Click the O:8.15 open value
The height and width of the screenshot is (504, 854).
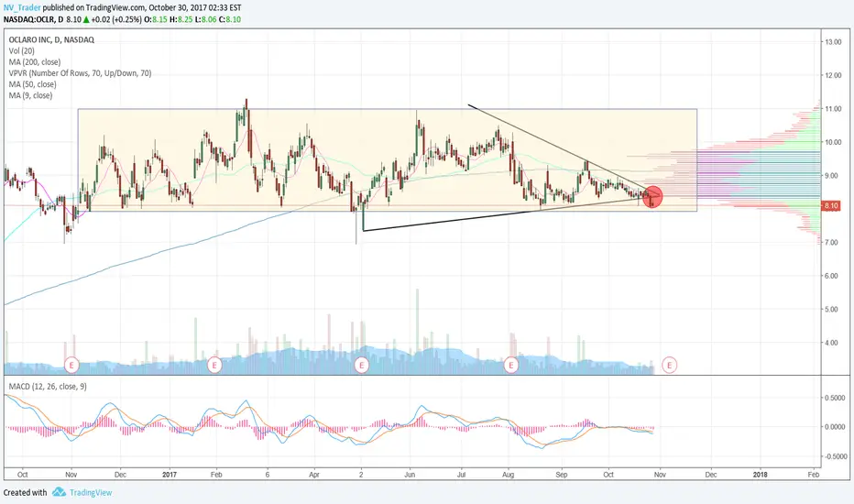(x=155, y=19)
